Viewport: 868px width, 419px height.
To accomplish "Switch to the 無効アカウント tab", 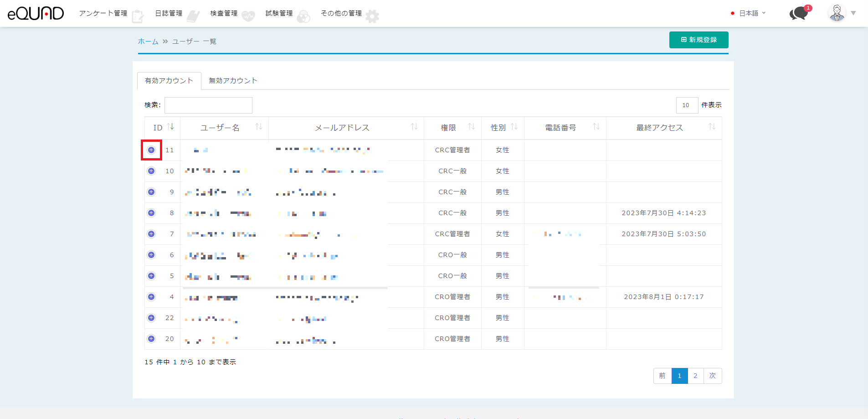I will click(233, 81).
